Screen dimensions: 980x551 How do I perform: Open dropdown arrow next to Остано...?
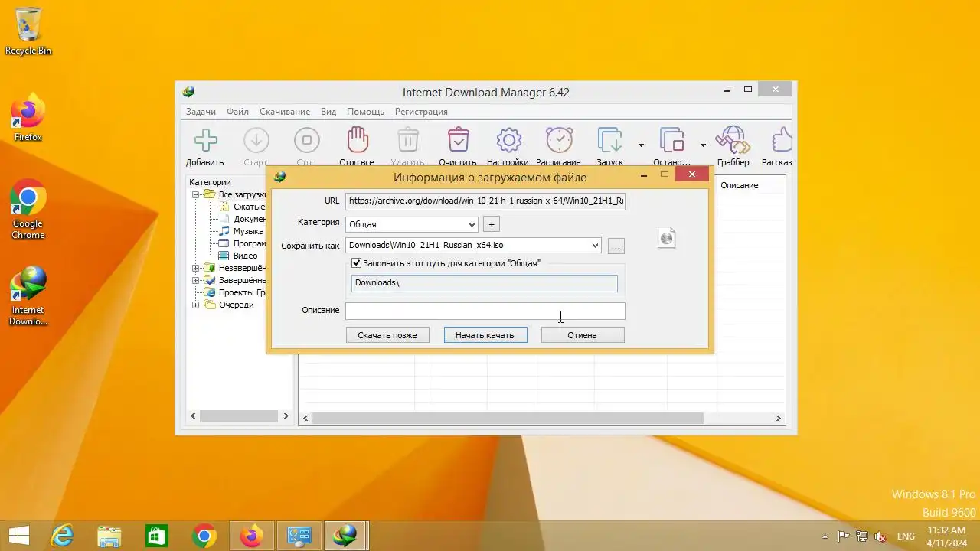coord(702,145)
